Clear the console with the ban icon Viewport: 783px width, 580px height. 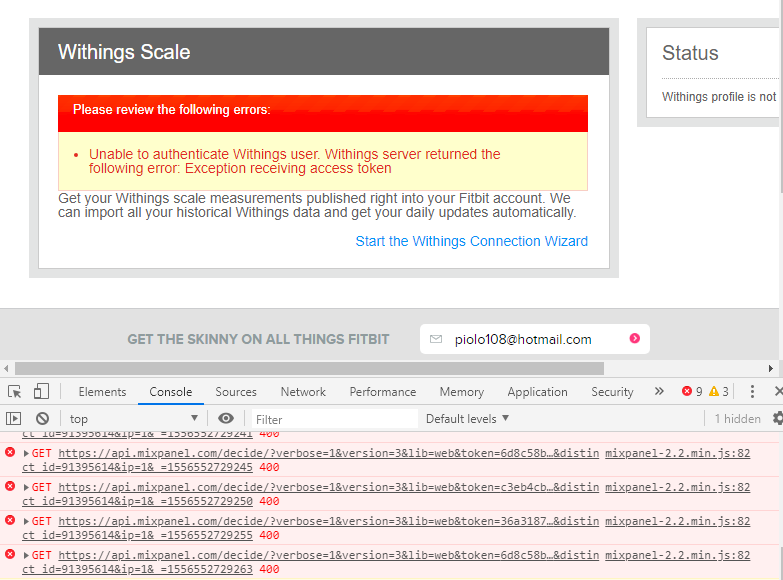point(42,419)
